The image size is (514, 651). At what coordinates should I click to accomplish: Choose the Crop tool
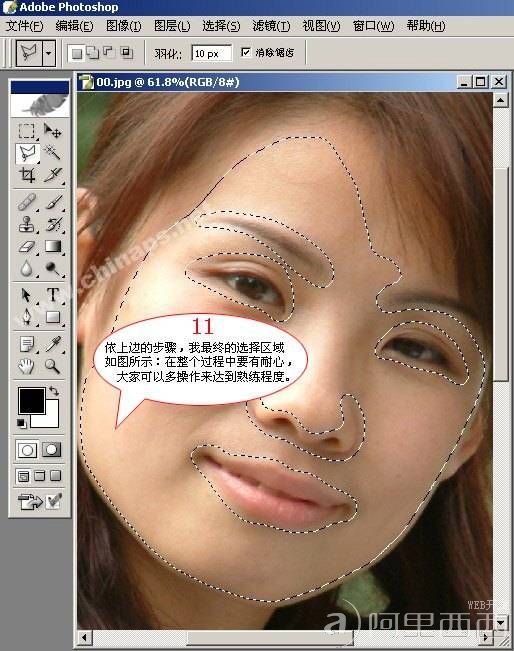tap(27, 175)
